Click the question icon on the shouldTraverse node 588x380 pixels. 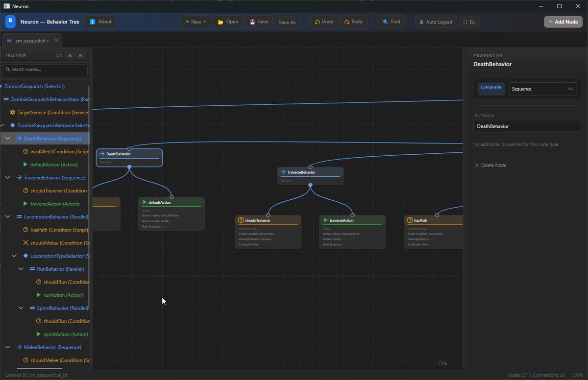pyautogui.click(x=241, y=220)
